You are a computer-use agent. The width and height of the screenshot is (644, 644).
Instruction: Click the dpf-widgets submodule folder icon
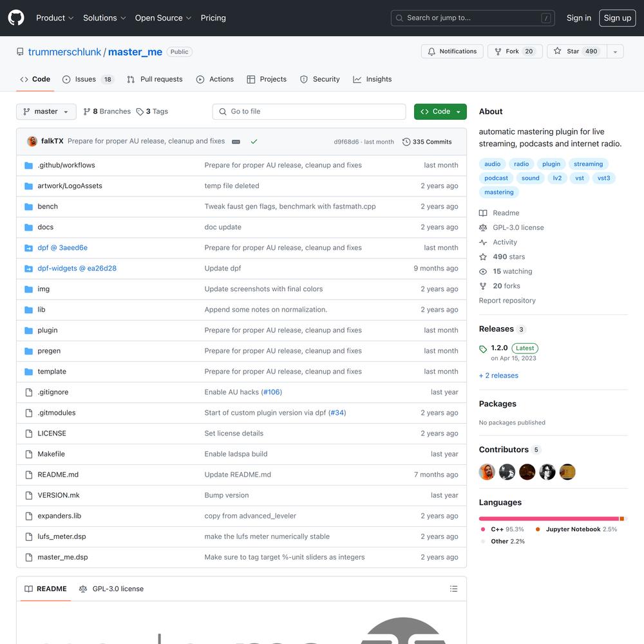pos(29,269)
